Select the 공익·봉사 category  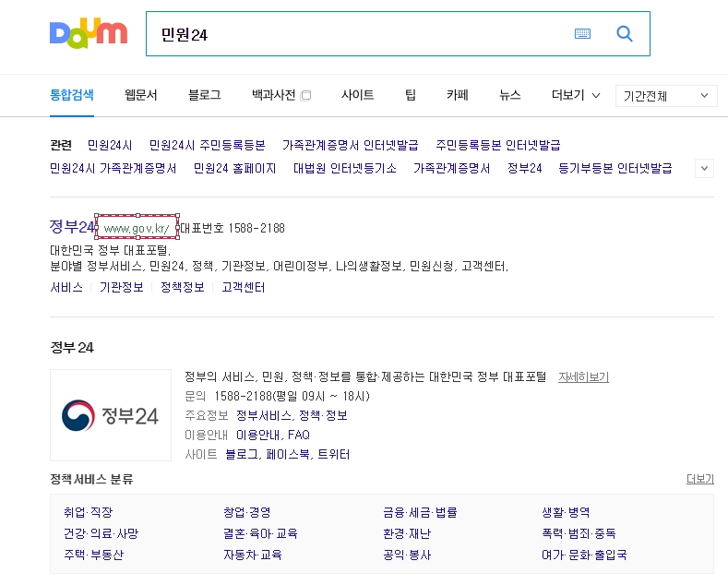pos(407,555)
